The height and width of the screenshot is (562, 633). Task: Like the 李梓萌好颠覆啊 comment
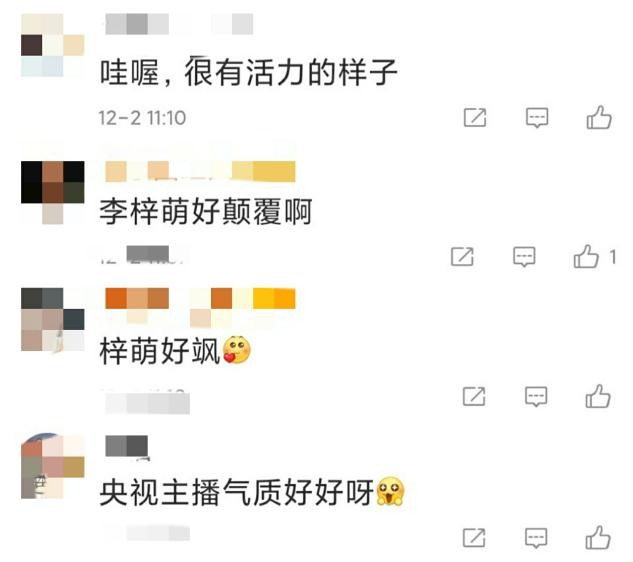click(x=586, y=256)
